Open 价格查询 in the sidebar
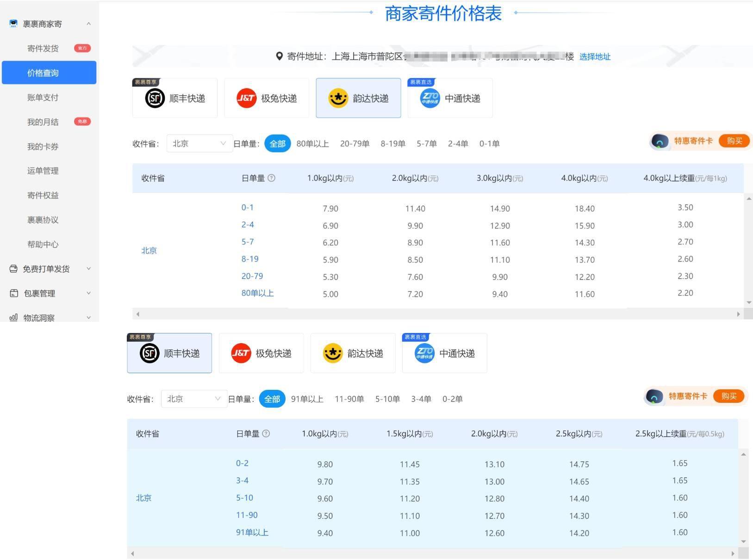This screenshot has height=560, width=753. (49, 73)
